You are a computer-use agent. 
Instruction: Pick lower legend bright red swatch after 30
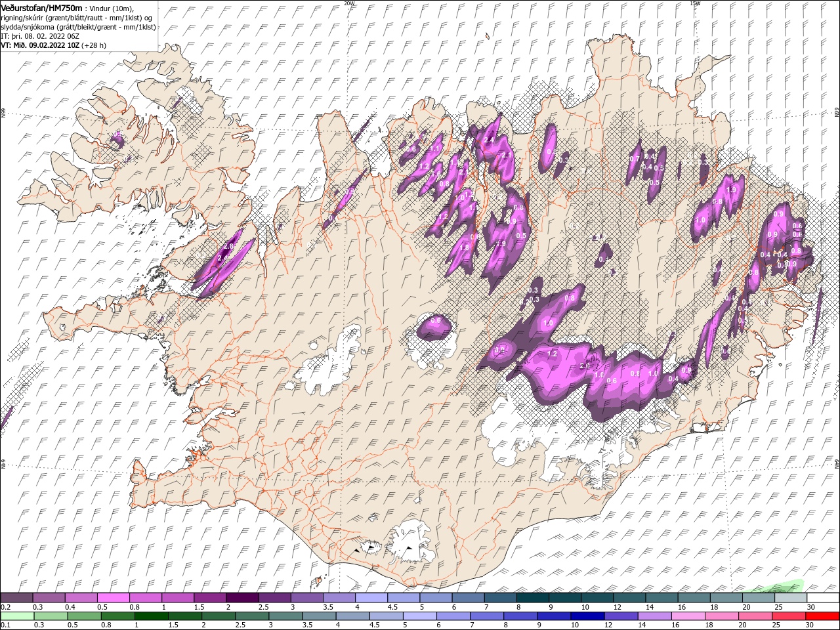point(823,616)
